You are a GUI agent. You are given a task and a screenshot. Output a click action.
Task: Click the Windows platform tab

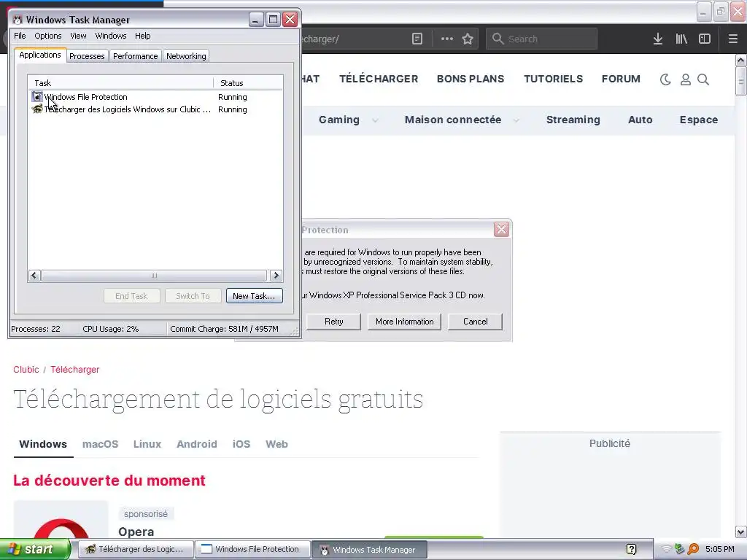pos(43,444)
